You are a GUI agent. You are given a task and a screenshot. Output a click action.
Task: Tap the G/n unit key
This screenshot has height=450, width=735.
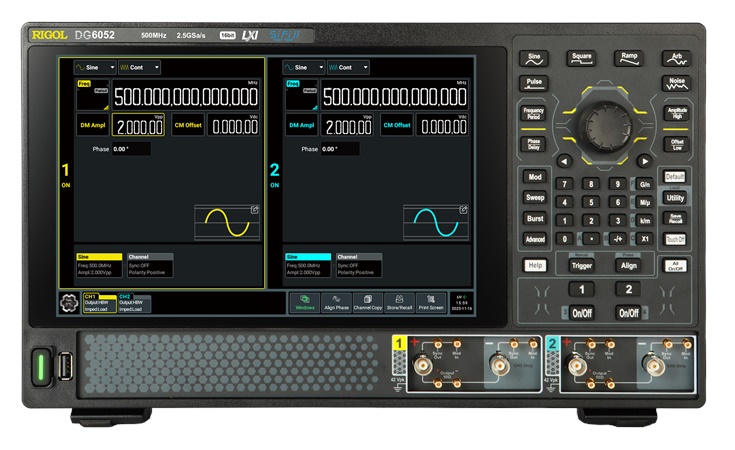click(645, 184)
